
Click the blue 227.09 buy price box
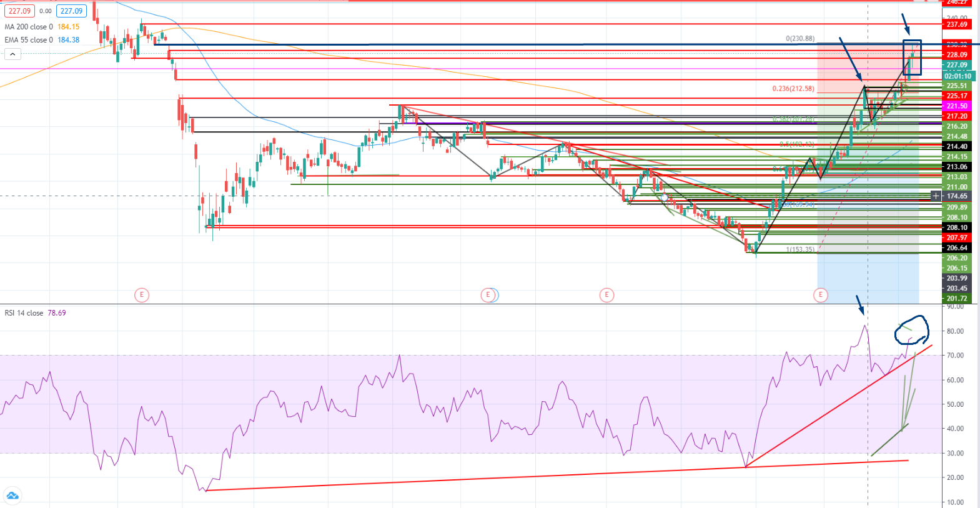pyautogui.click(x=71, y=11)
